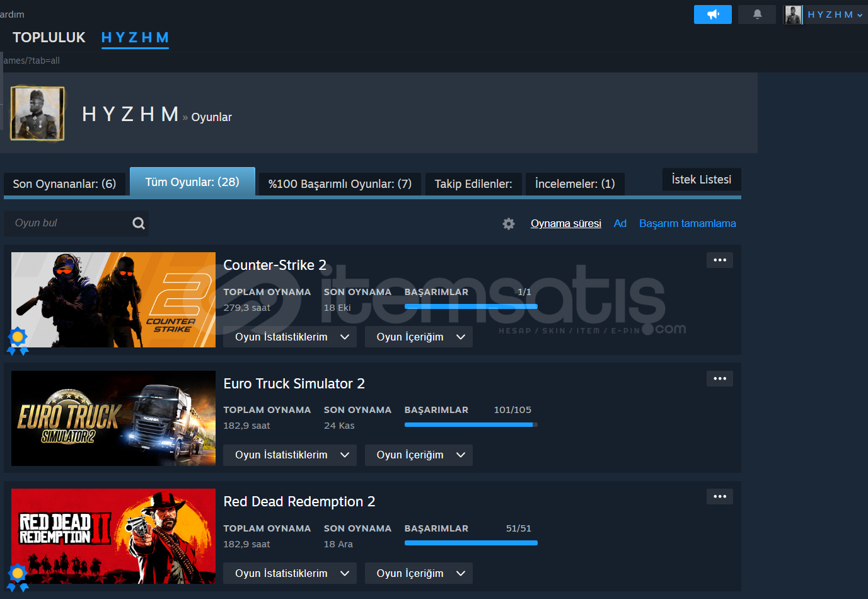Open the games list settings gear
Viewport: 868px width, 599px height.
tap(509, 224)
